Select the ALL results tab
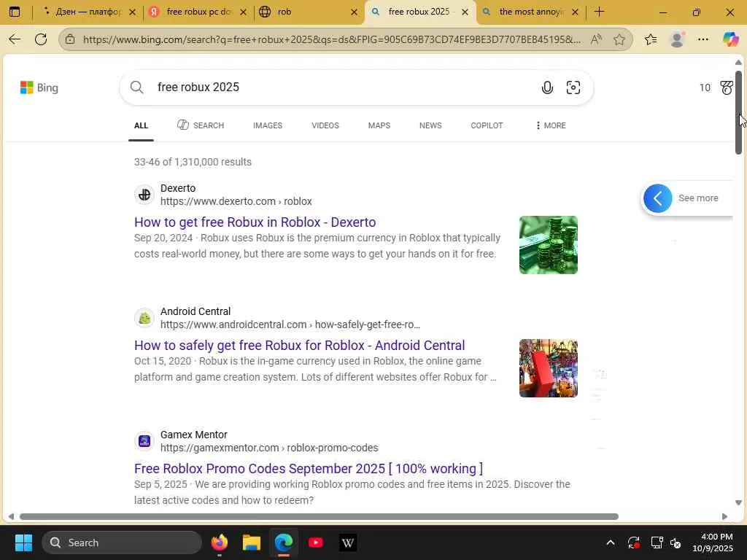747x560 pixels. pyautogui.click(x=141, y=125)
